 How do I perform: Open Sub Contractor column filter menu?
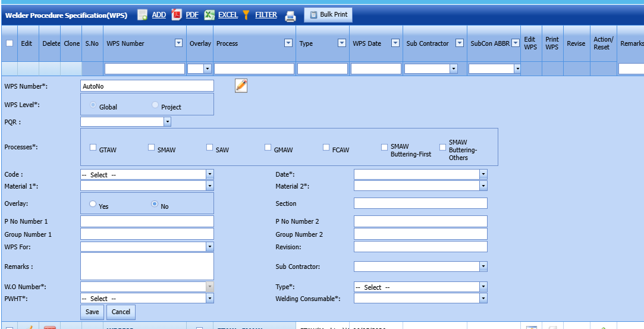tap(460, 43)
